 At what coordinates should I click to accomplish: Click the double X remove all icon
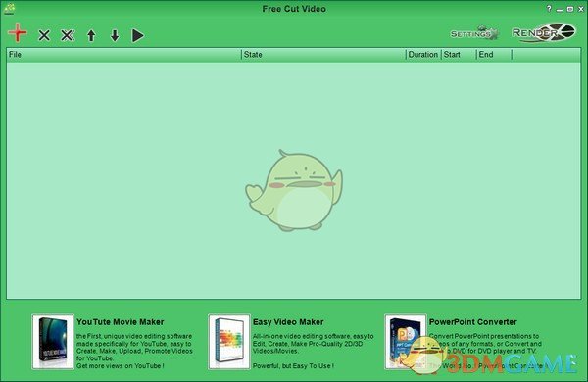68,35
